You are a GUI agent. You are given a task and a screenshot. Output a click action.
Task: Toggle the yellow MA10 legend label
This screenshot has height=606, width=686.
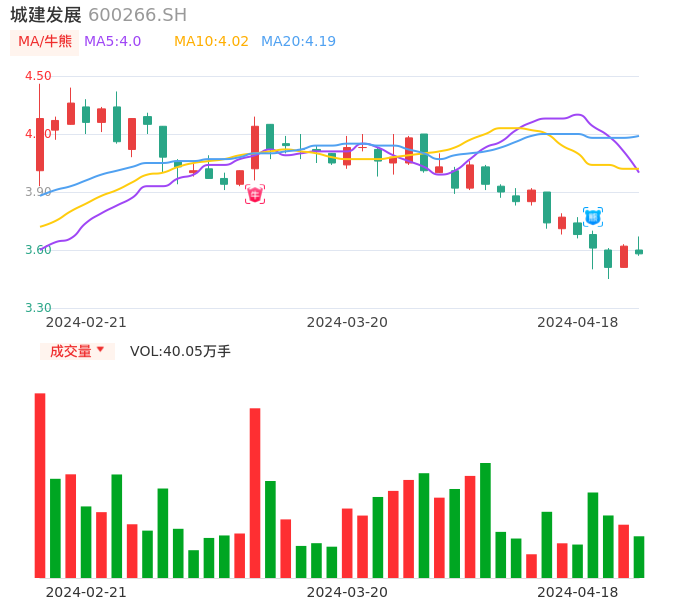coord(211,42)
